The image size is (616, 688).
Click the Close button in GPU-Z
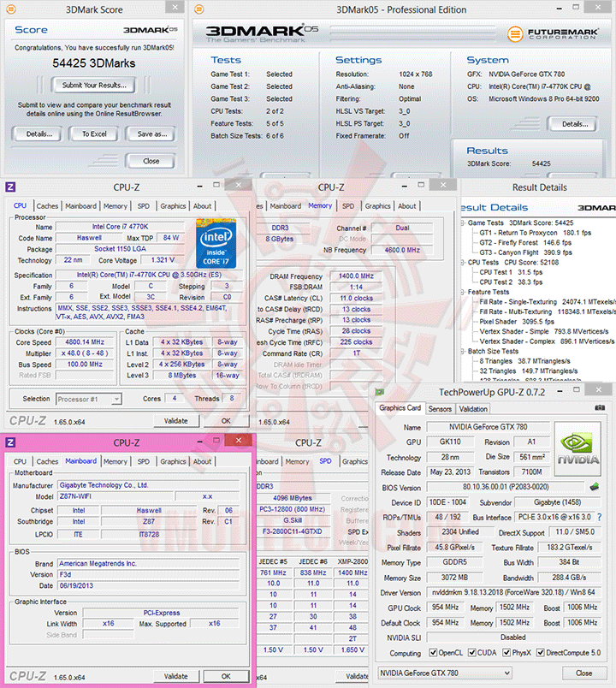[x=584, y=673]
